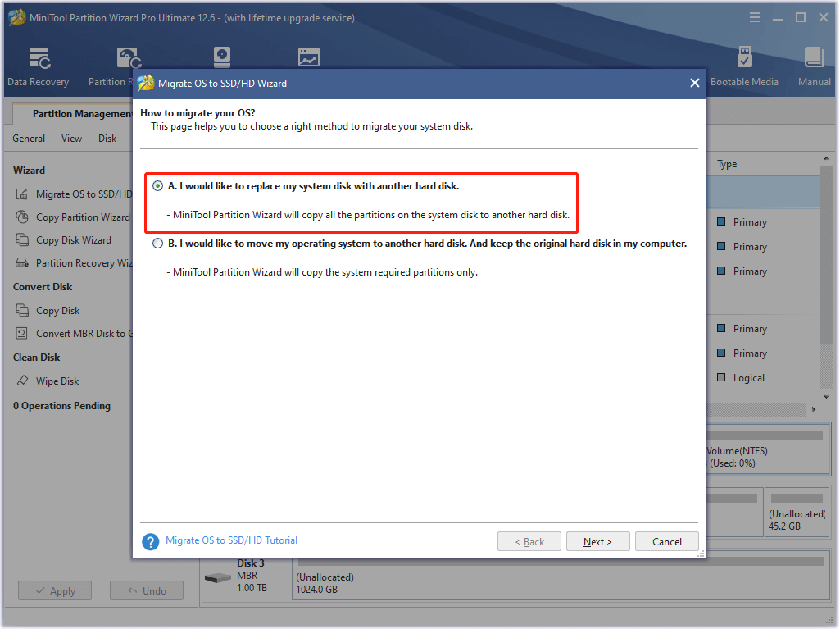Click the Cancel button in wizard
Screen dimensions: 840x629
click(667, 541)
